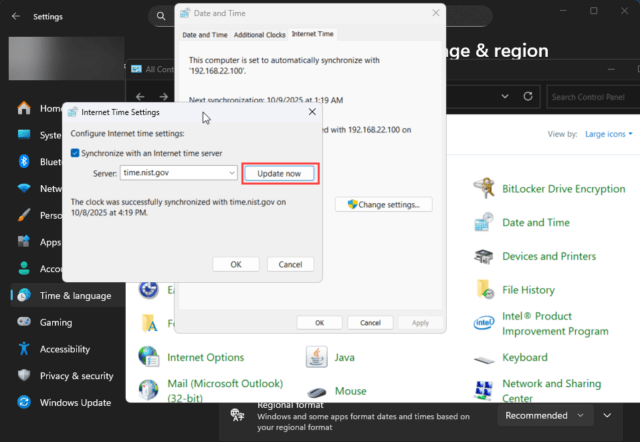
Task: Click the Internet Options globe icon
Action: pyautogui.click(x=149, y=357)
